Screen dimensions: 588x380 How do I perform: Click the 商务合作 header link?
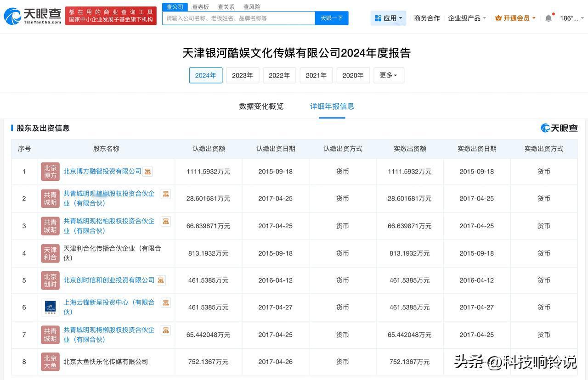[427, 18]
